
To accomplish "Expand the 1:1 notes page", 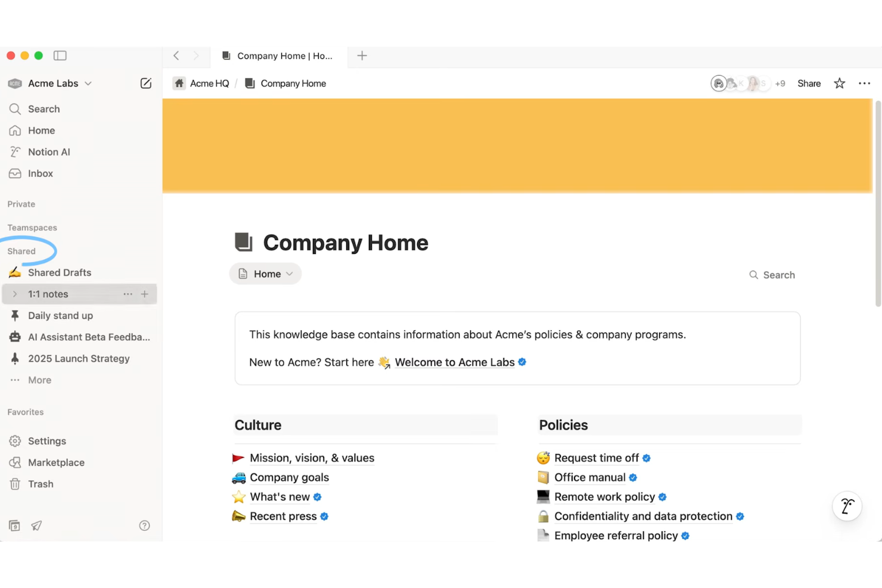I will (x=15, y=294).
